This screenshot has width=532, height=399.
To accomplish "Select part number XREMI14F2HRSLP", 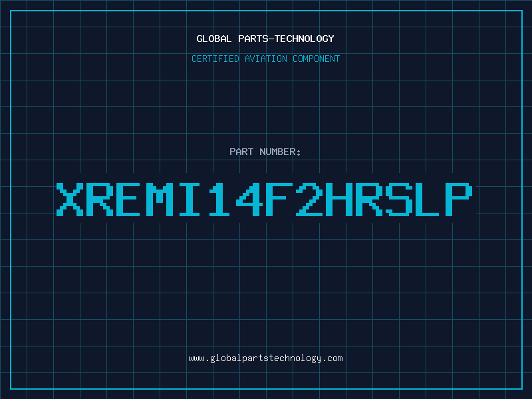I will click(264, 199).
